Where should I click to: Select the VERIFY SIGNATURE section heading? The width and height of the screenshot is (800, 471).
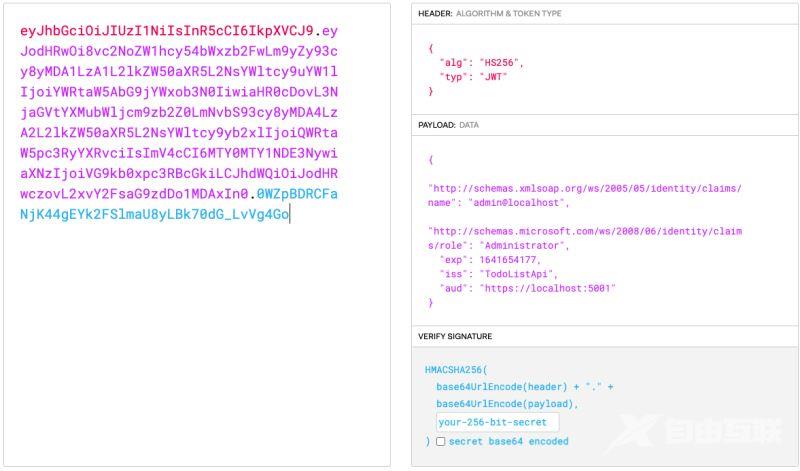pos(455,336)
